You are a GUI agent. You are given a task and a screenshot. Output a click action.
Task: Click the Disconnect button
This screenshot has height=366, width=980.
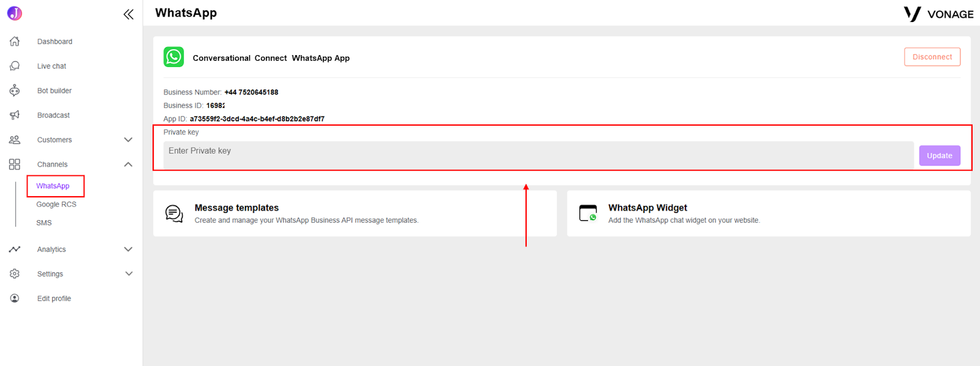(932, 57)
